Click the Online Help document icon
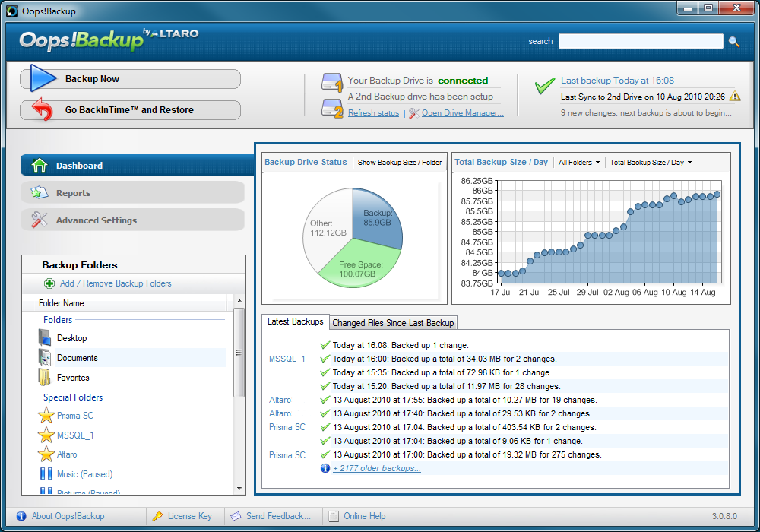760x532 pixels. point(334,516)
